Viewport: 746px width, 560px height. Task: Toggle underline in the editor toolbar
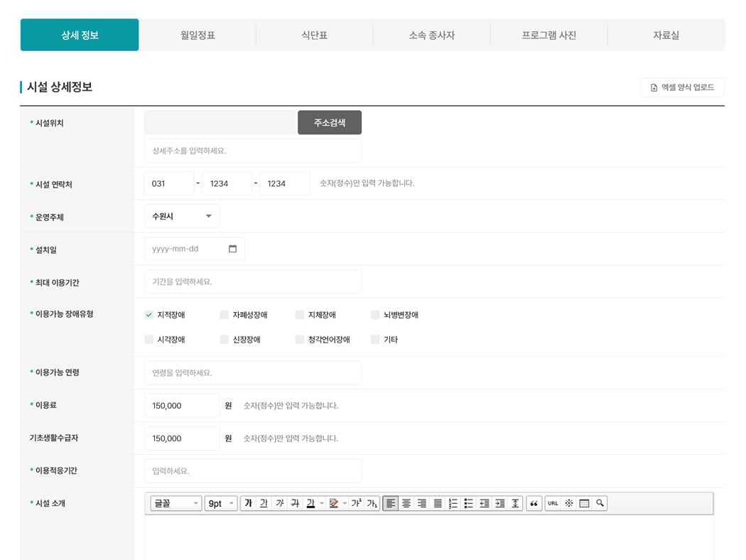pos(264,503)
